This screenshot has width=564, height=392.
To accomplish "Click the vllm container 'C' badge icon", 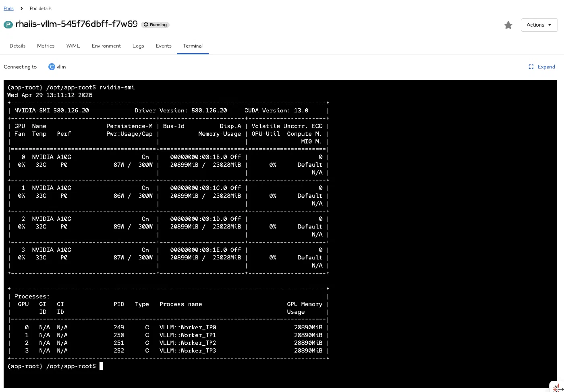I will 52,67.
